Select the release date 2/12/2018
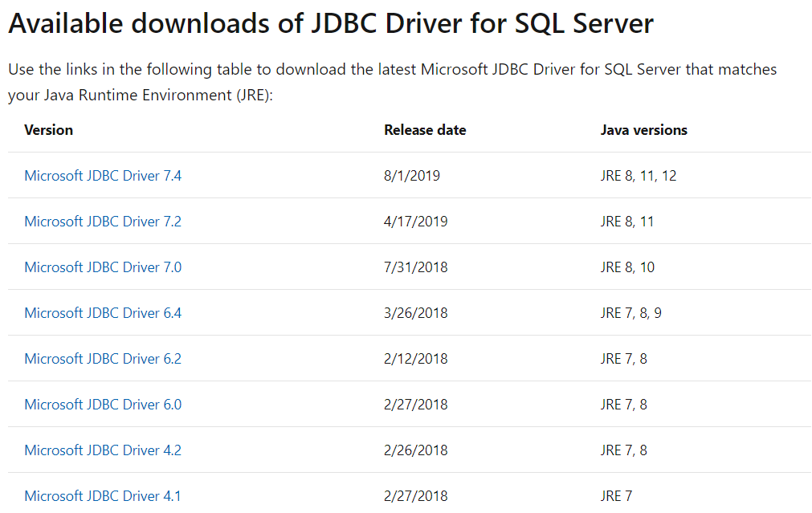This screenshot has height=513, width=812. click(x=415, y=359)
